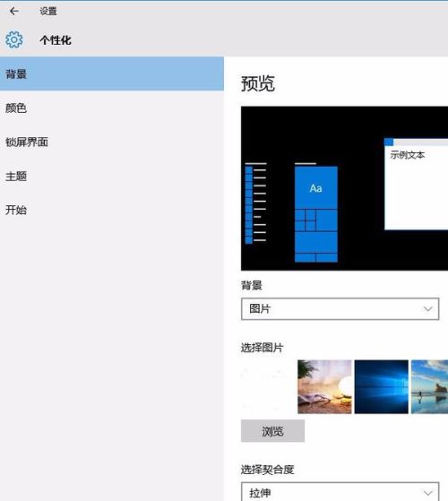Switch to the 开始 section
Viewport: 448px width, 501px height.
click(x=112, y=210)
